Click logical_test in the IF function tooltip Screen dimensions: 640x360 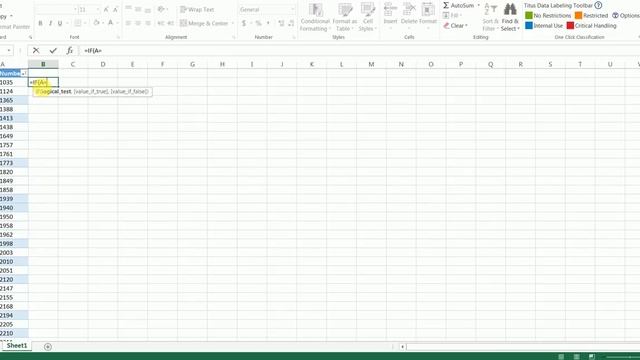[x=56, y=91]
